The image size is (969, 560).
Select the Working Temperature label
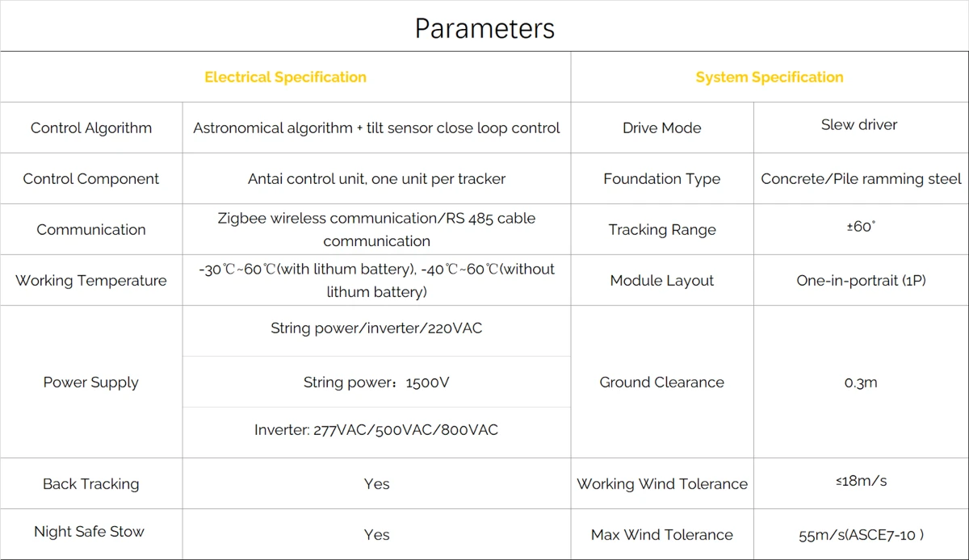tap(91, 280)
